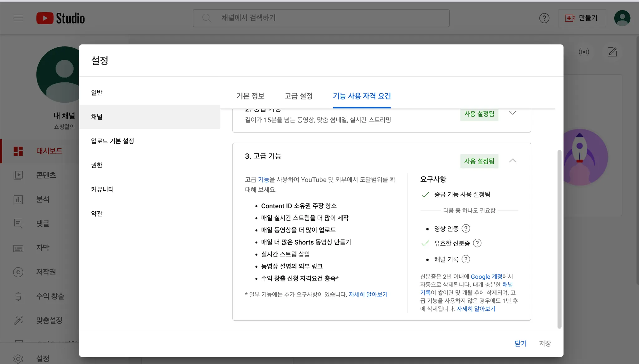The height and width of the screenshot is (364, 639).
Task: Click the YouTube Studio logo
Action: click(x=61, y=18)
